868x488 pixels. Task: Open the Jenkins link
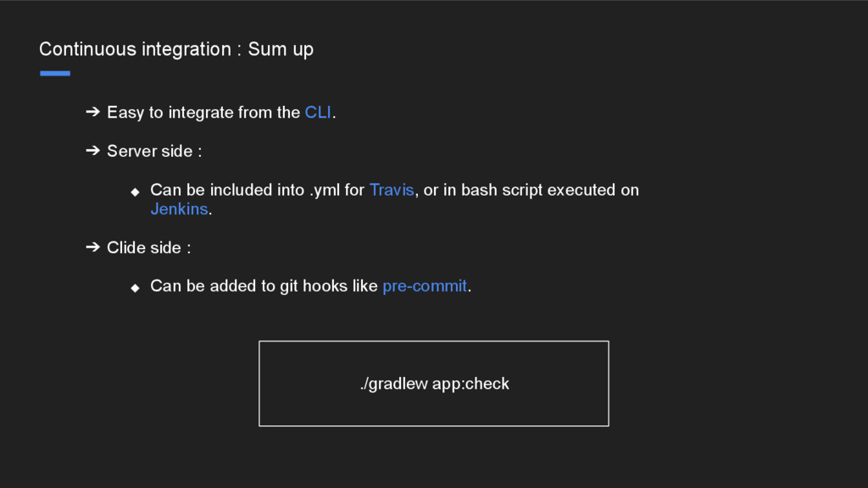[x=179, y=209]
